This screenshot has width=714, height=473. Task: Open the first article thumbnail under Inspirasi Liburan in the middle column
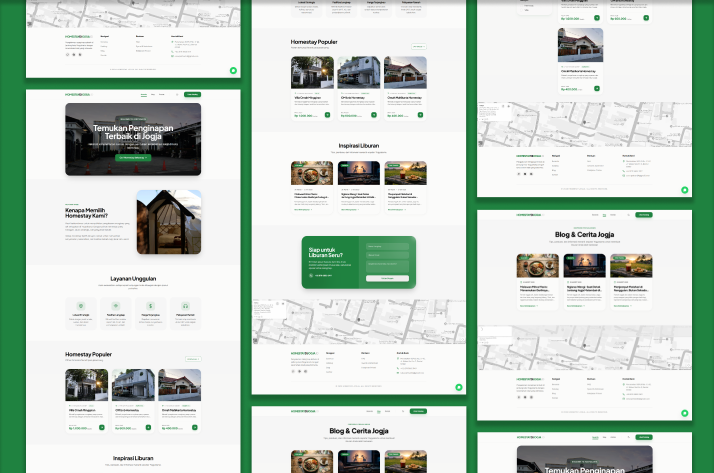(x=311, y=173)
